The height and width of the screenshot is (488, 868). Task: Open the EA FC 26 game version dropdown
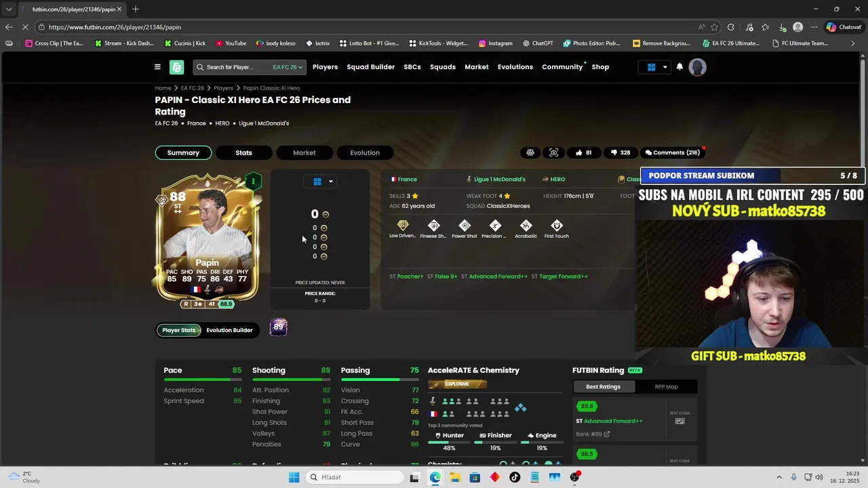pos(288,67)
